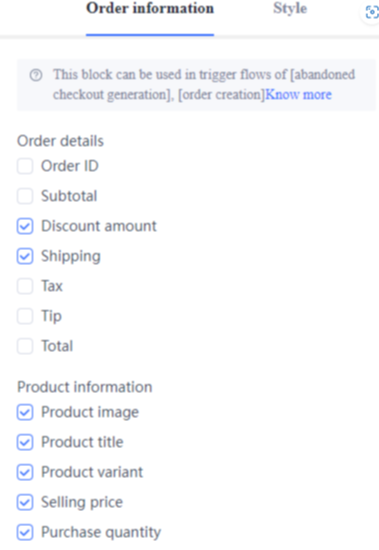
Task: Disable the Shipping checkbox
Action: click(x=25, y=256)
